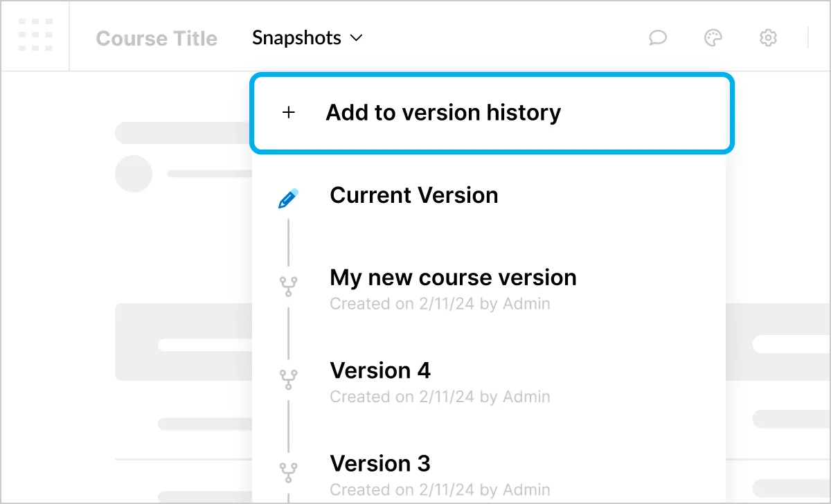Click Version 4 created date subtitle

pos(440,397)
